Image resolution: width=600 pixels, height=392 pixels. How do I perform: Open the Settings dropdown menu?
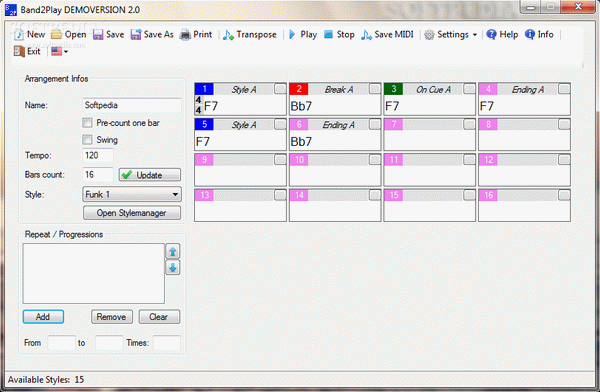coord(451,34)
